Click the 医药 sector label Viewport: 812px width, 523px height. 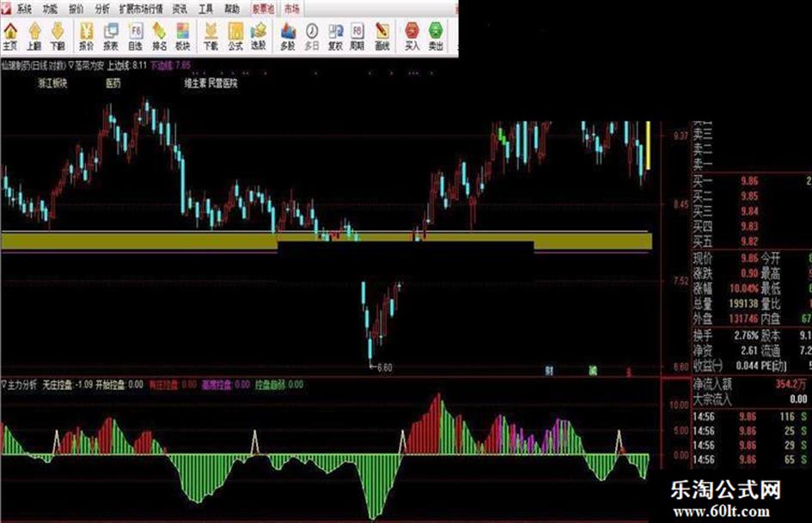(x=113, y=82)
